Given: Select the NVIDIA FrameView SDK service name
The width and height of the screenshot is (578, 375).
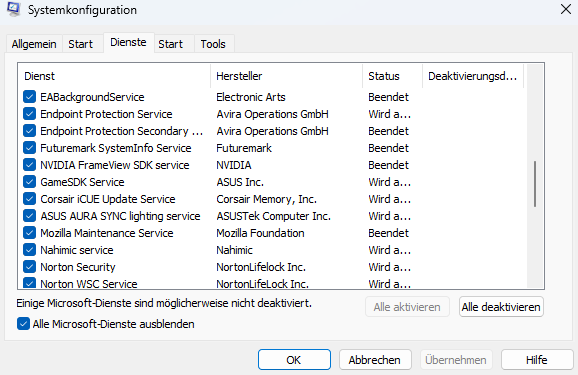Looking at the screenshot, I should 115,165.
